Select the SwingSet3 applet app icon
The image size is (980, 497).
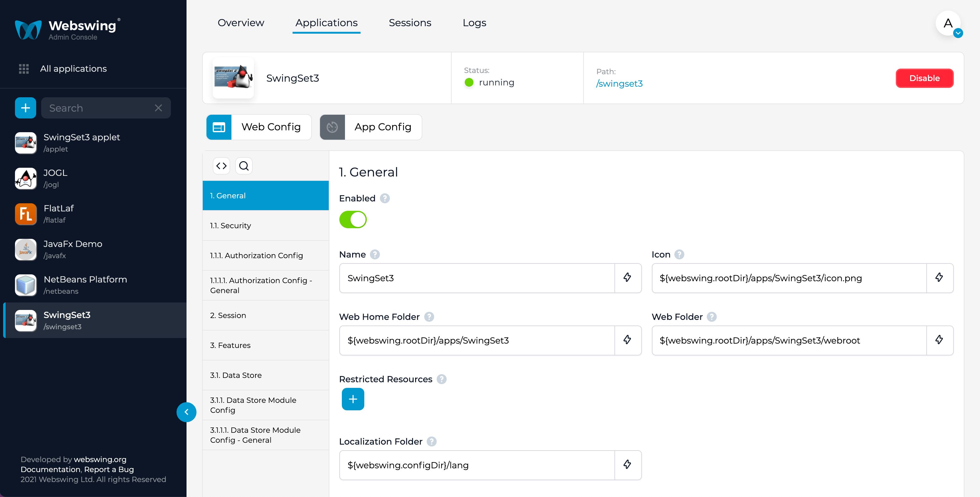point(26,142)
